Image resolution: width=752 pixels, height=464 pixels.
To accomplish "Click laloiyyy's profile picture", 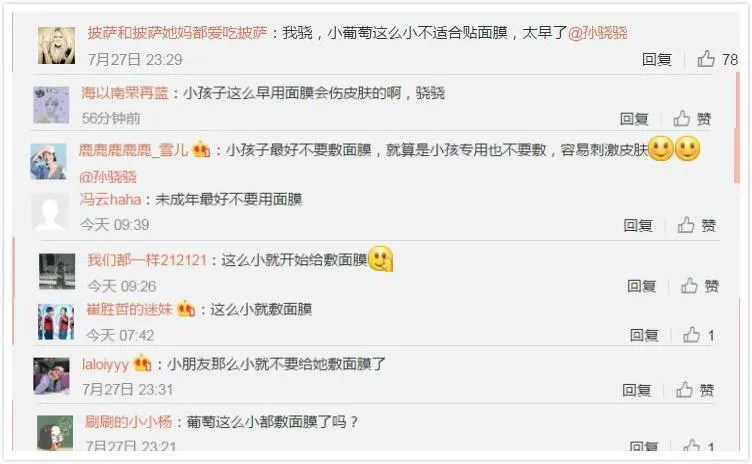I will click(51, 376).
